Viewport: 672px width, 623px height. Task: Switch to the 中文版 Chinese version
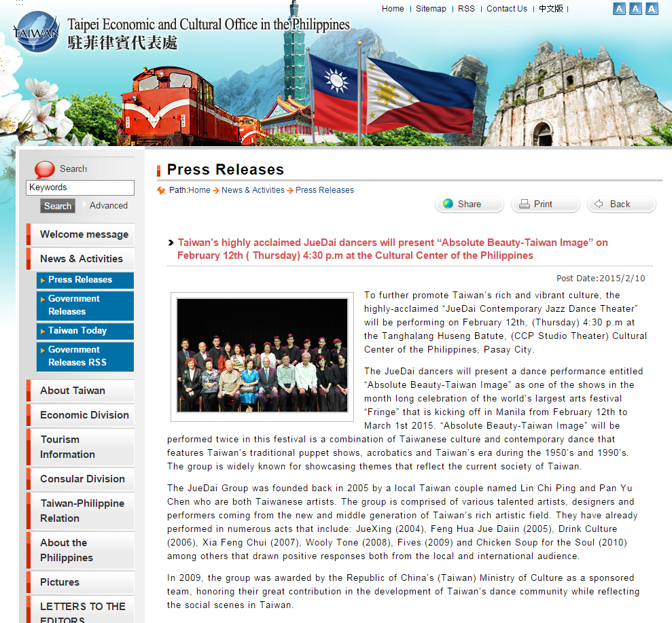click(x=551, y=9)
